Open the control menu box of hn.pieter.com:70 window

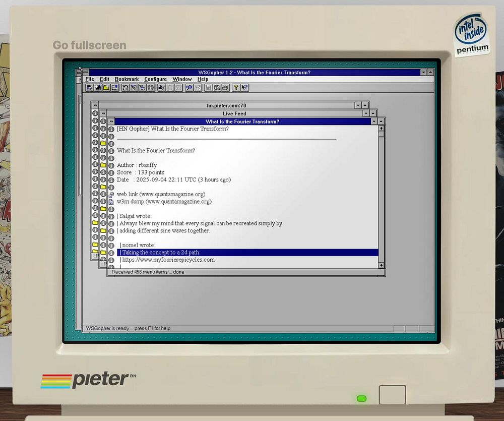[95, 105]
